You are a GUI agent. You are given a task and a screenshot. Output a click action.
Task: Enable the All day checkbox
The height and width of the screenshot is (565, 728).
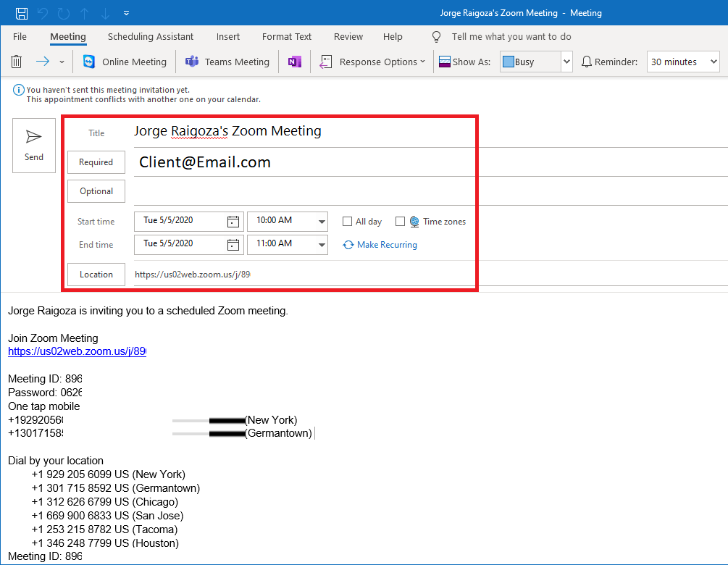click(348, 222)
